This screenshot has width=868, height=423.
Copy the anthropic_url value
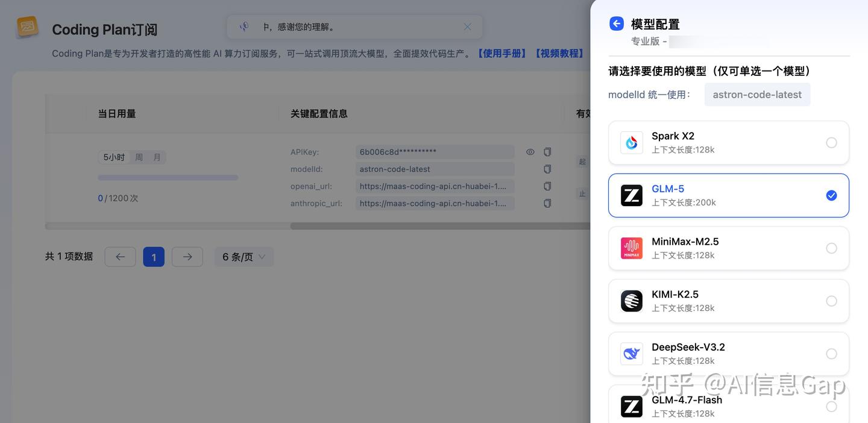[x=547, y=204]
